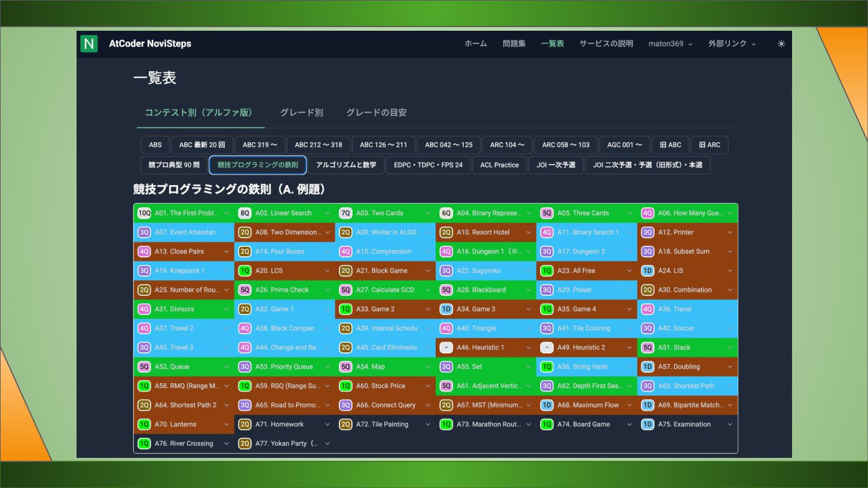This screenshot has height=488, width=868.
Task: Click the 2Q badge on A64 Shortest Path 2
Action: [144, 405]
